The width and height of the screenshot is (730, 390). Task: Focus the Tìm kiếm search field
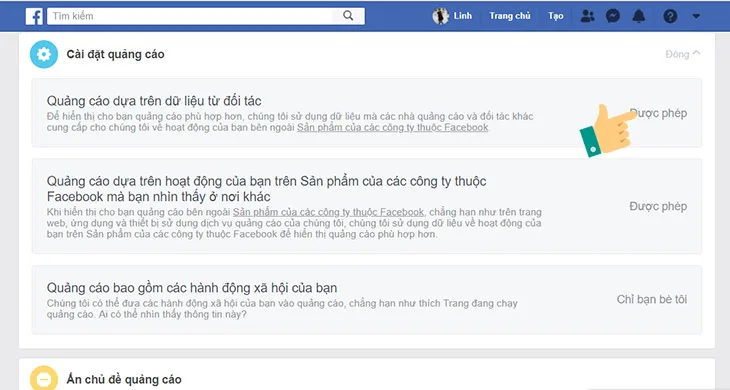click(189, 16)
